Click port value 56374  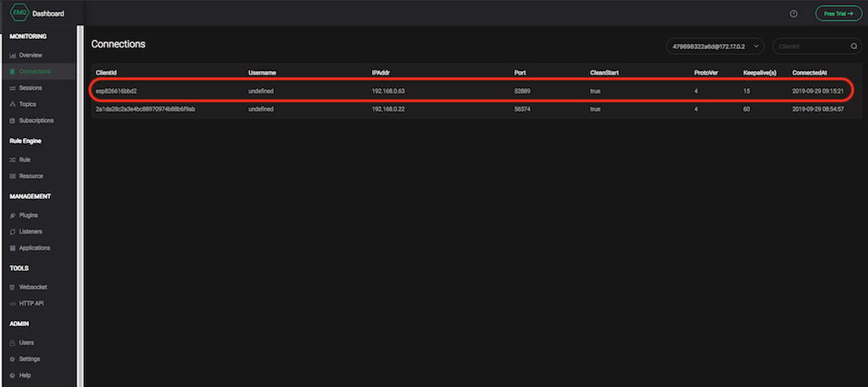coord(522,109)
